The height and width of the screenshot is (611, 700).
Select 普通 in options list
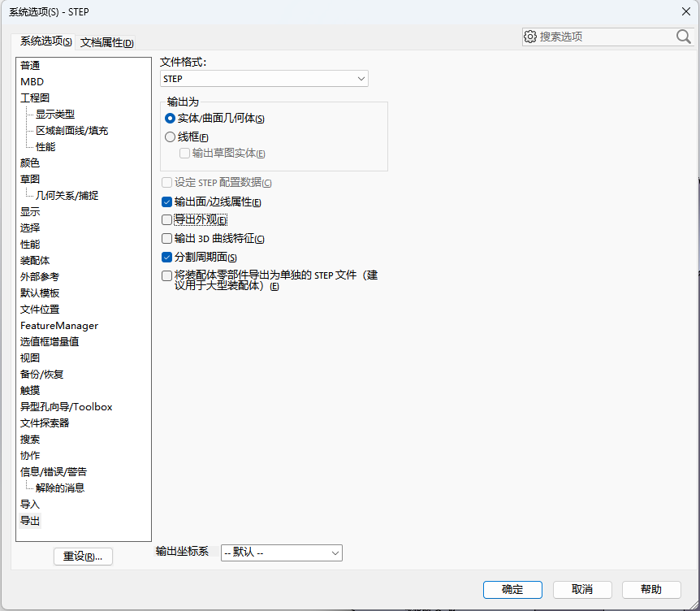tap(30, 66)
